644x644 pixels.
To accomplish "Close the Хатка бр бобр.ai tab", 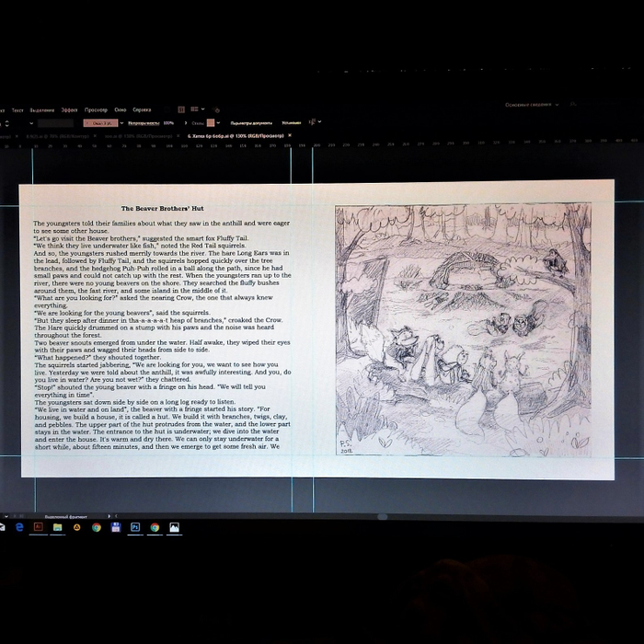I will [290, 135].
